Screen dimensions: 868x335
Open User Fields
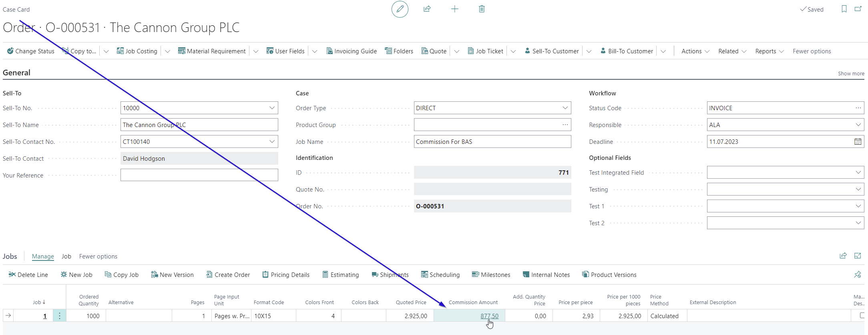tap(285, 51)
